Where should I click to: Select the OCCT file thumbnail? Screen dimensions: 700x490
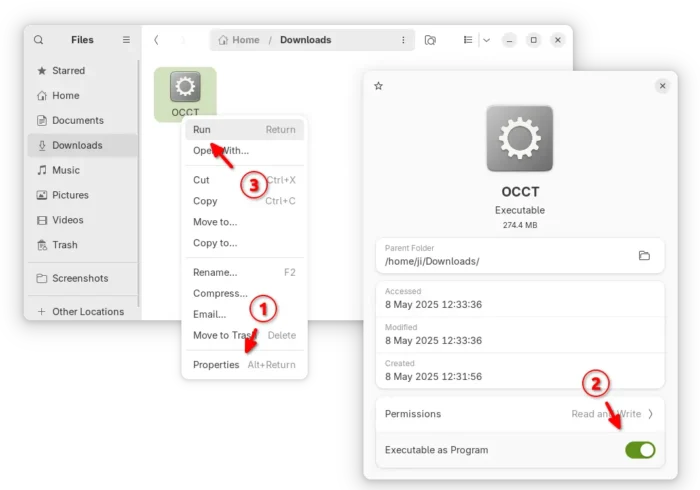click(185, 94)
